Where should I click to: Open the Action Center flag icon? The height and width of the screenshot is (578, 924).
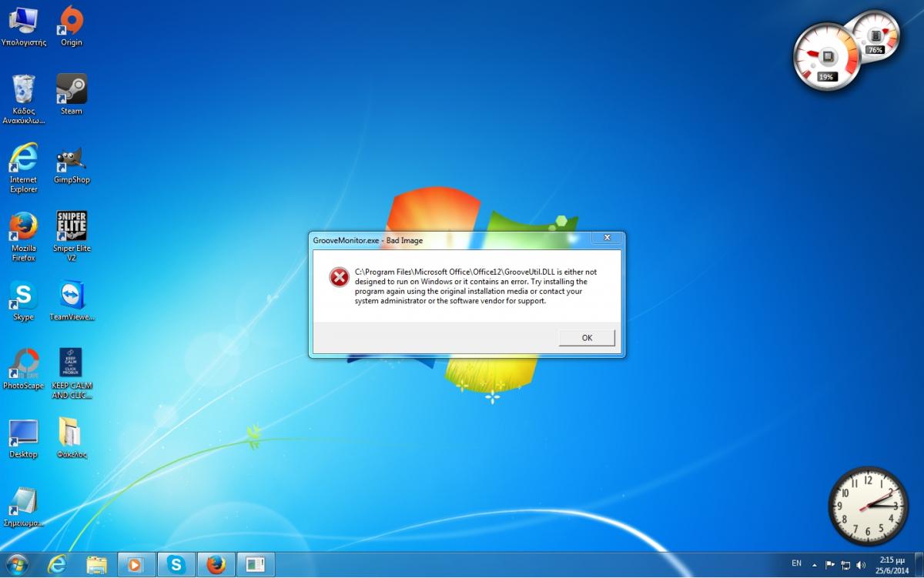[830, 565]
